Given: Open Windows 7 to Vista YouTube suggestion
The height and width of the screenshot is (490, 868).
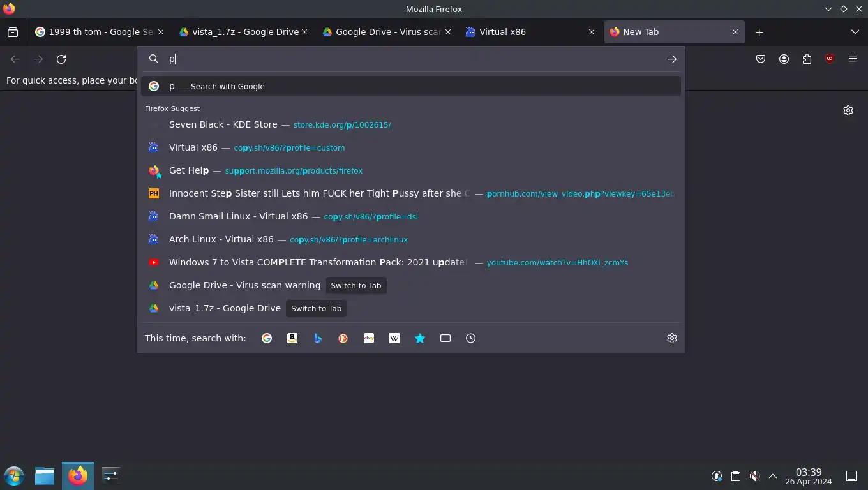Looking at the screenshot, I should pos(411,262).
